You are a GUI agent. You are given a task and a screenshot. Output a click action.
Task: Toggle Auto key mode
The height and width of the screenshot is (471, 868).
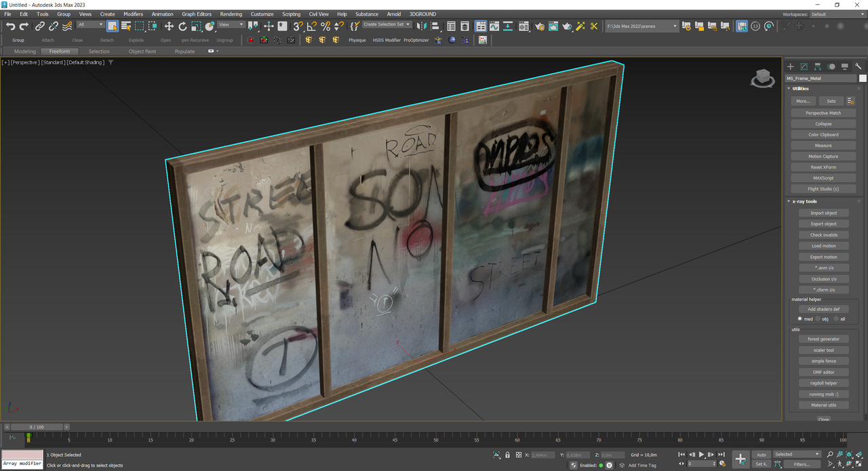tap(762, 455)
